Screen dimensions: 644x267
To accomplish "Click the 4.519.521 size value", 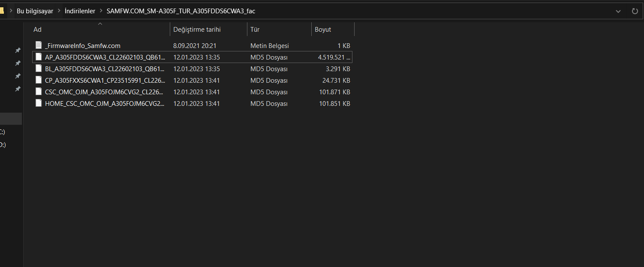I will click(x=334, y=57).
